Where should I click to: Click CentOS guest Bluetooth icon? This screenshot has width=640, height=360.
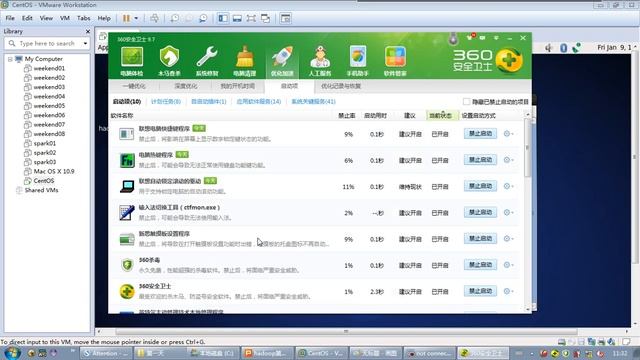(563, 48)
